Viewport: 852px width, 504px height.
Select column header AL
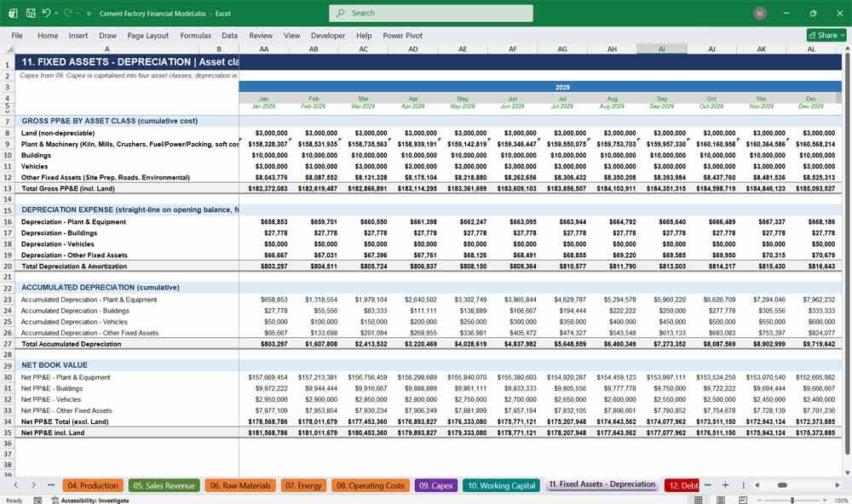(x=811, y=49)
